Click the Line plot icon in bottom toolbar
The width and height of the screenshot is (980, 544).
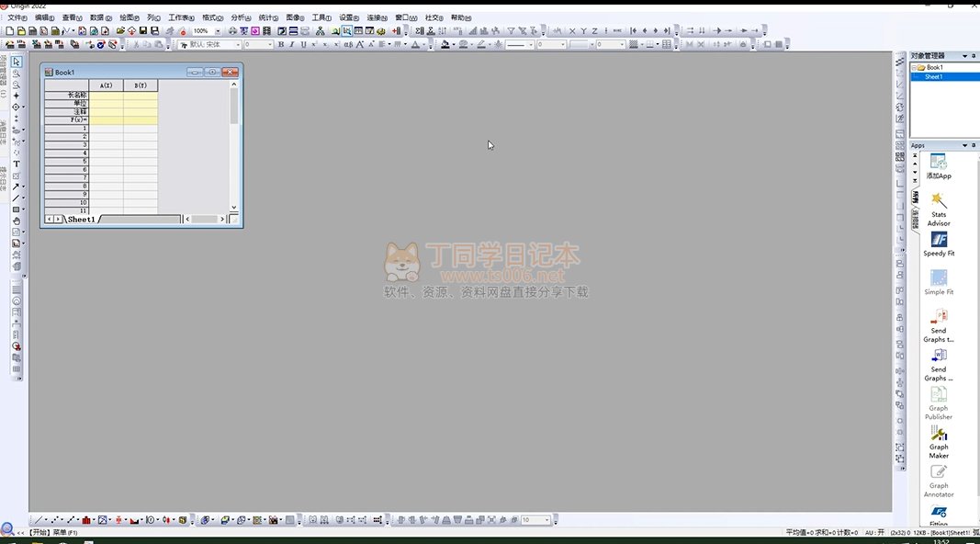[39, 519]
